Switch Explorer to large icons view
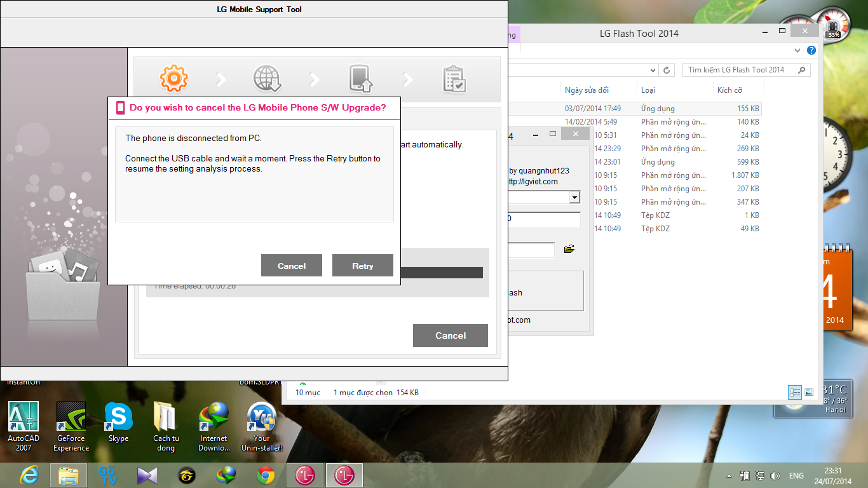The image size is (868, 488). [x=809, y=392]
